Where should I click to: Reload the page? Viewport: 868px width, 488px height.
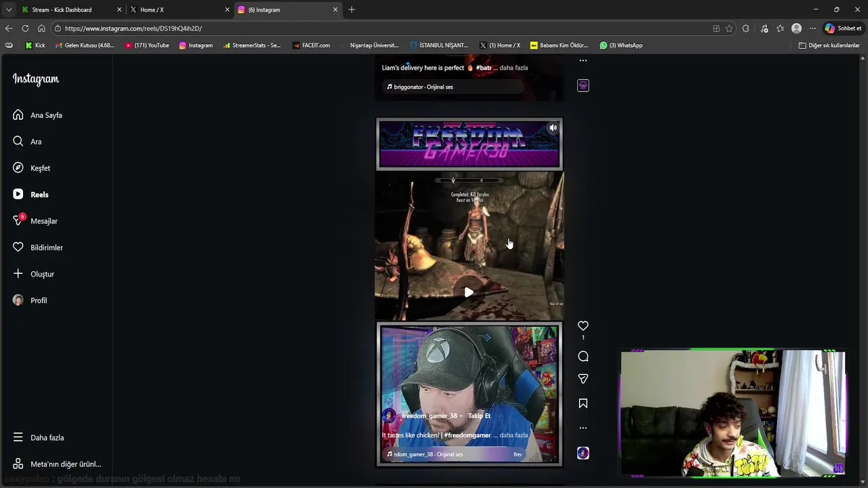[x=25, y=28]
